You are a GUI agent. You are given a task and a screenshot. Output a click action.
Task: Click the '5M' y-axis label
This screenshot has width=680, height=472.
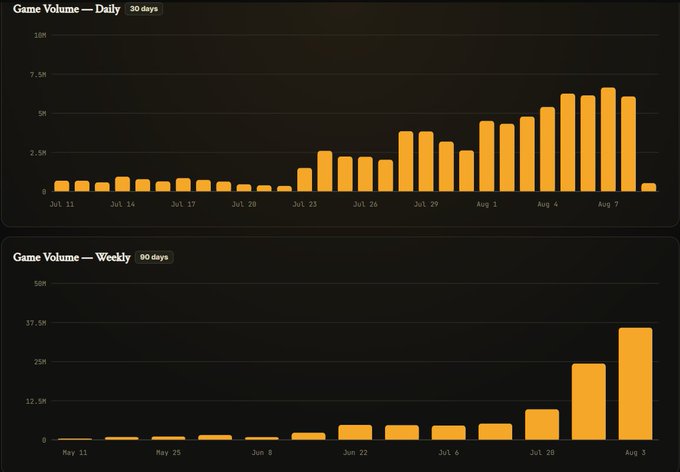click(x=42, y=114)
